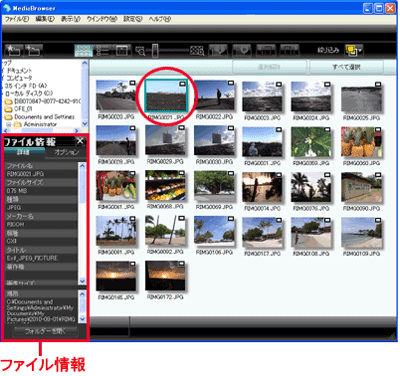Select the RIMG0068.JPG produce shelf thumbnail

(x=165, y=186)
